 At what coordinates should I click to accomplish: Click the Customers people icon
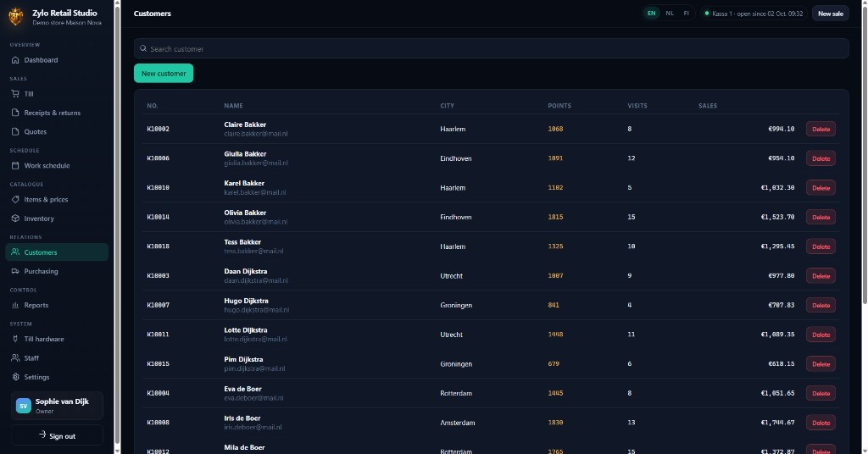pos(15,252)
